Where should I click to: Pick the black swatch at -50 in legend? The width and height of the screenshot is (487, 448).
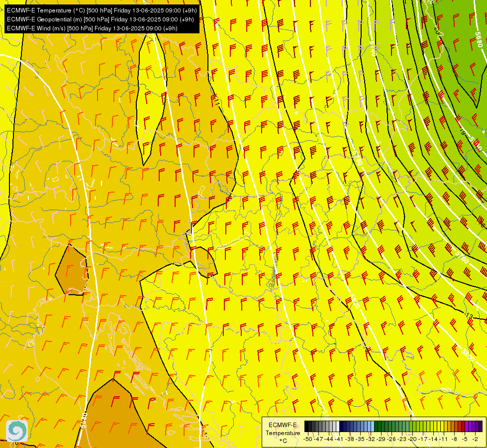click(306, 427)
